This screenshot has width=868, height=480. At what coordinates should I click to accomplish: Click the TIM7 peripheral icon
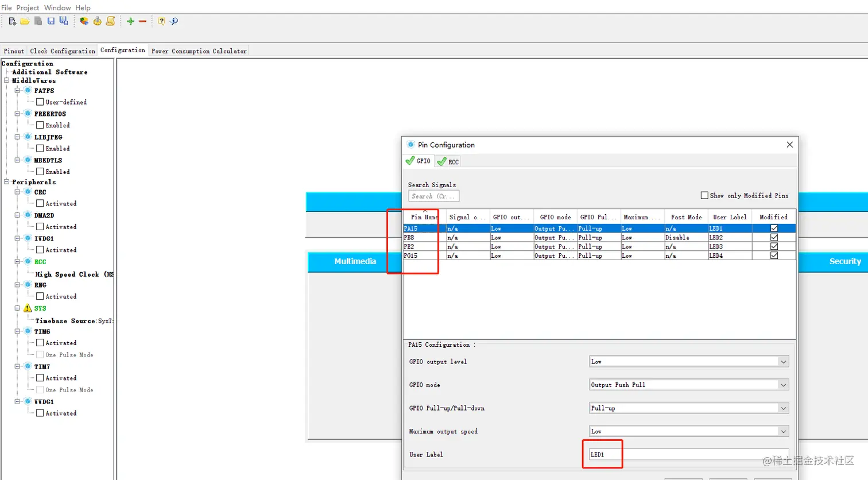click(28, 366)
